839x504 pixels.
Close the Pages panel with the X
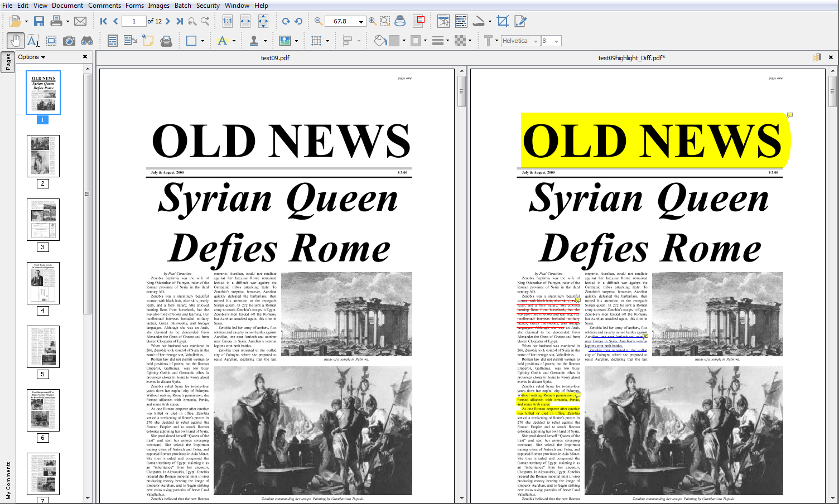[85, 57]
